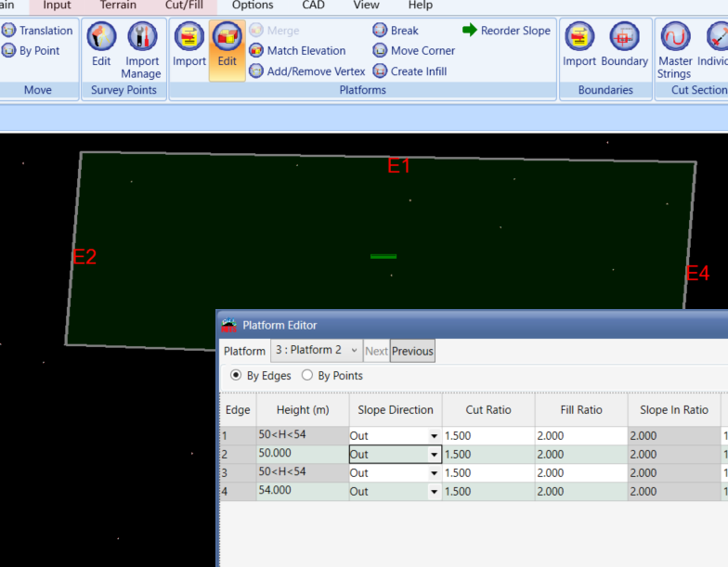Click the Fill Ratio cell of edge 4
This screenshot has height=567, width=728.
[x=581, y=492]
